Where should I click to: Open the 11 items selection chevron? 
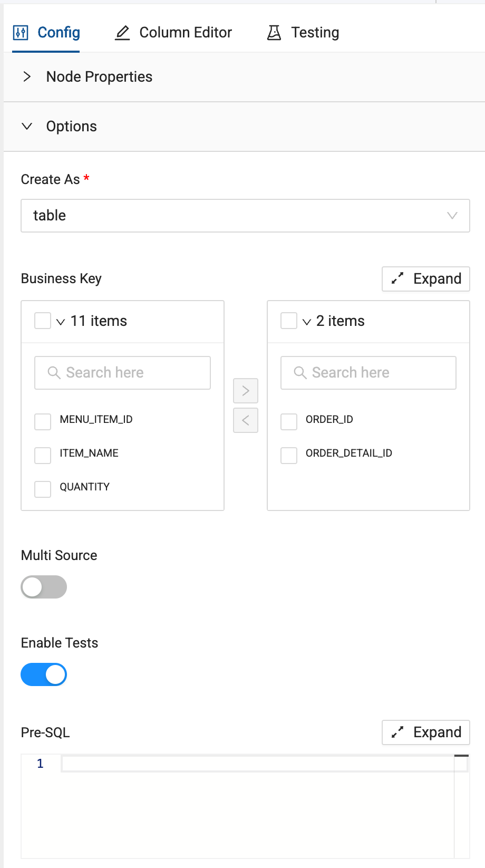[61, 322]
